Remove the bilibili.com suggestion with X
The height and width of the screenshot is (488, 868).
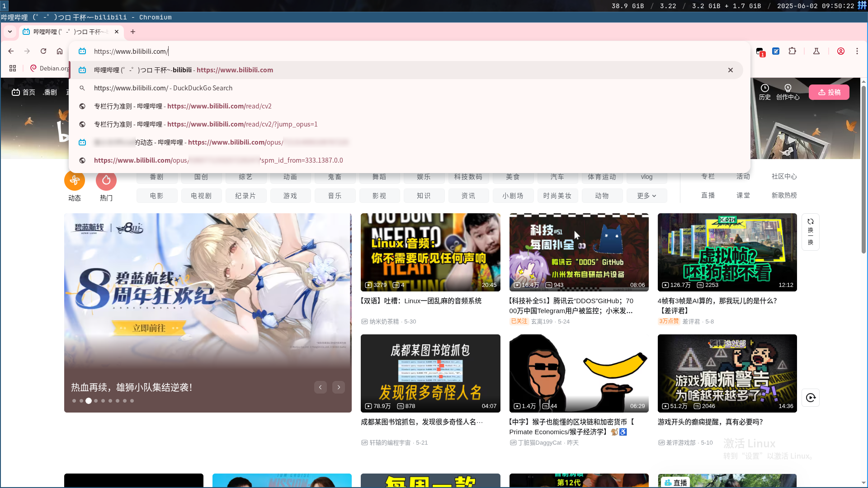730,70
